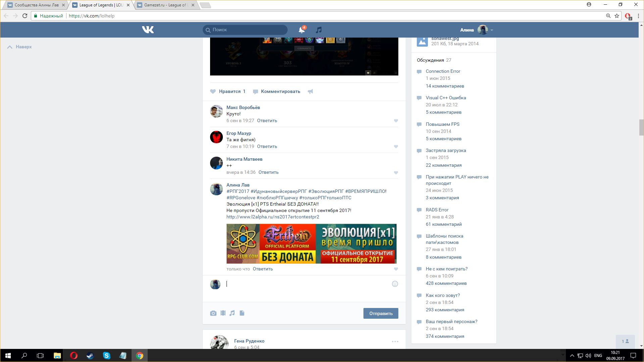This screenshot has height=362, width=644.
Task: Open Chrome's three-dot menu
Action: pos(638,16)
